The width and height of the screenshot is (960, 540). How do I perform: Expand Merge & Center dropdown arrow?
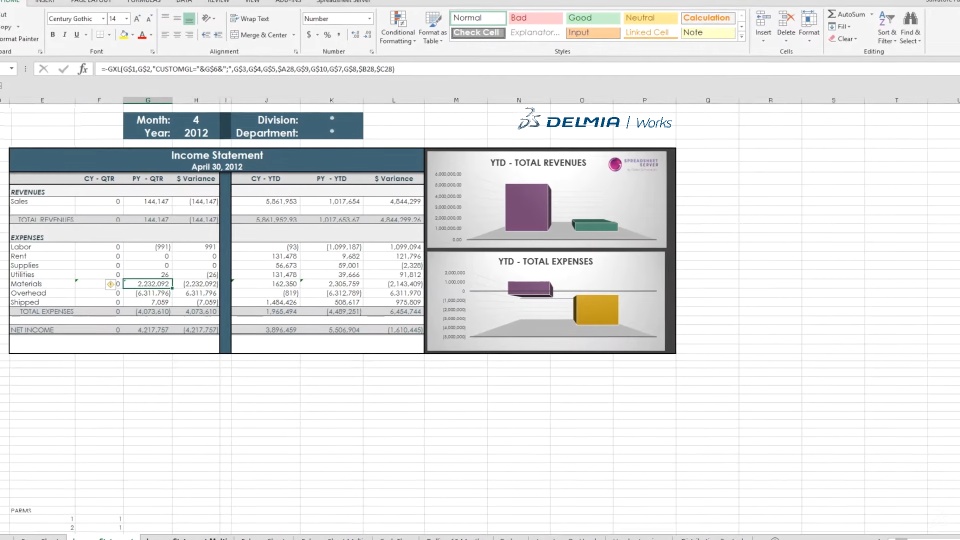pyautogui.click(x=294, y=35)
